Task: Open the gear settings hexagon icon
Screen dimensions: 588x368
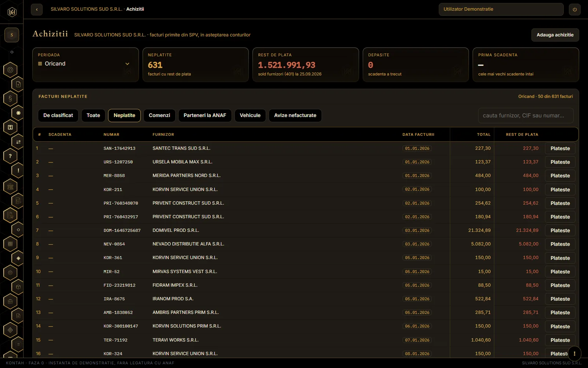Action: tap(10, 273)
